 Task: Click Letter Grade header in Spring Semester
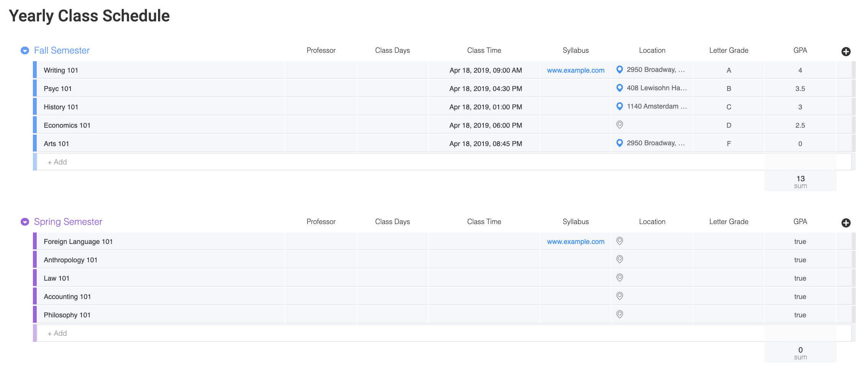click(729, 222)
